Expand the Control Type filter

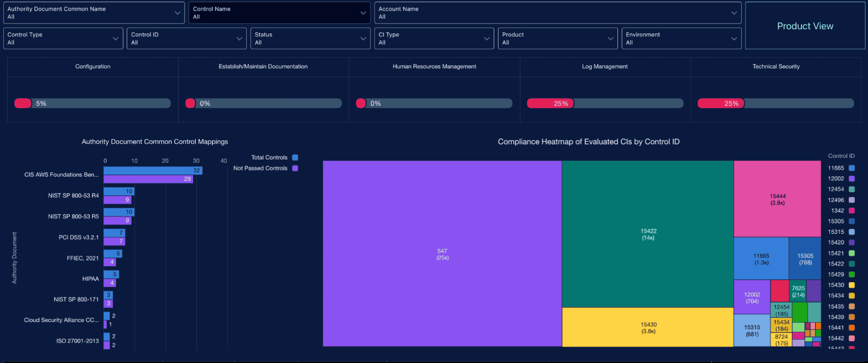tap(63, 38)
